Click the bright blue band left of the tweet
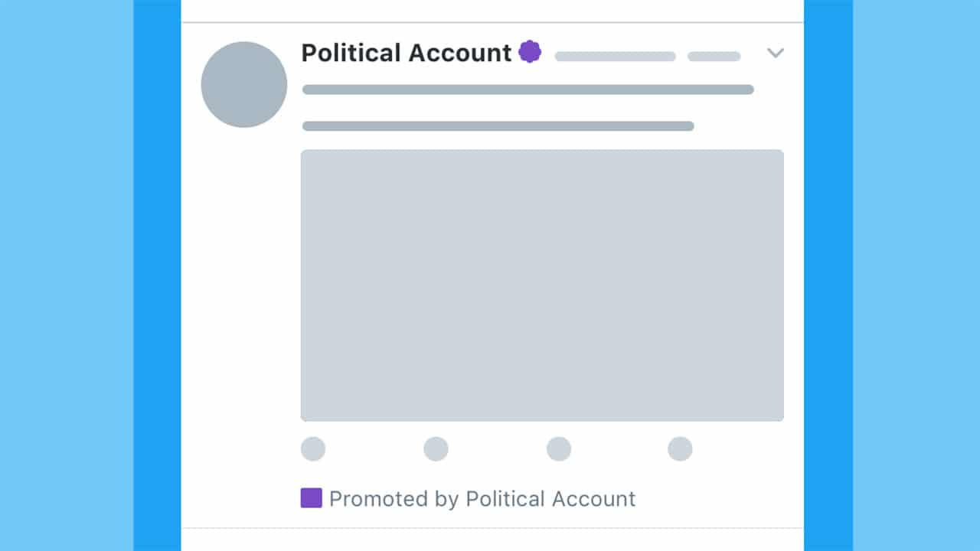The image size is (980, 551). click(157, 275)
